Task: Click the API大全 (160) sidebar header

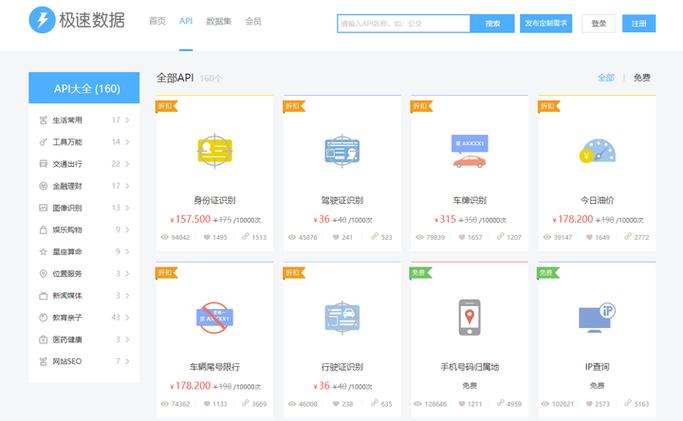Action: click(x=84, y=88)
